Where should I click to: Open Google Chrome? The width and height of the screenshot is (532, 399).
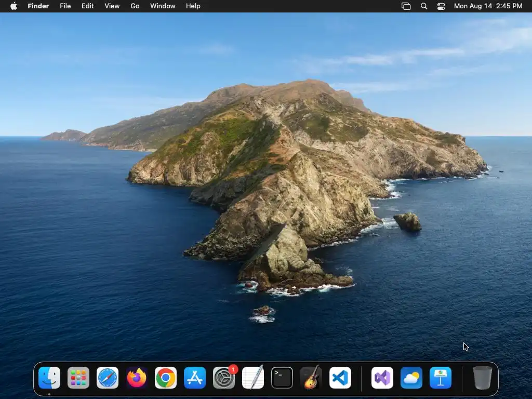166,378
